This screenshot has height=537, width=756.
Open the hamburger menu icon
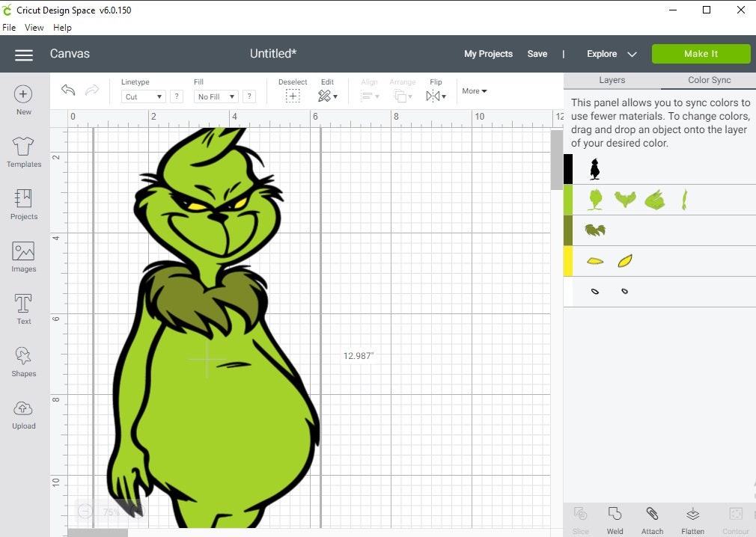point(24,55)
